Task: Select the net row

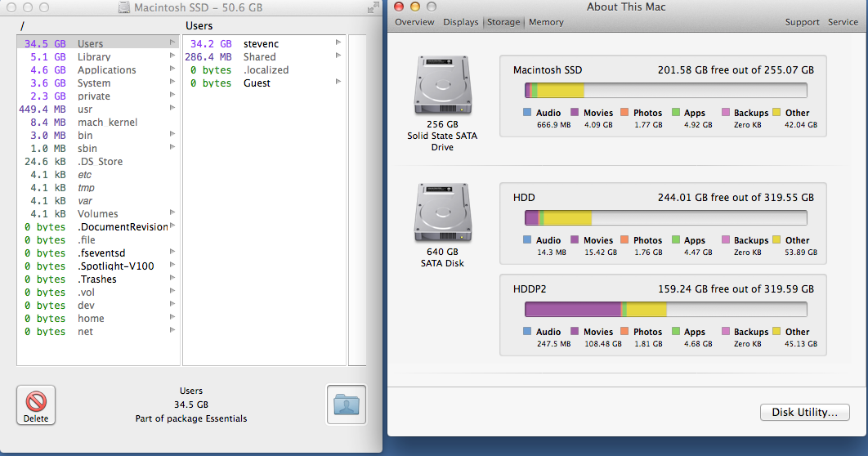Action: pos(98,332)
